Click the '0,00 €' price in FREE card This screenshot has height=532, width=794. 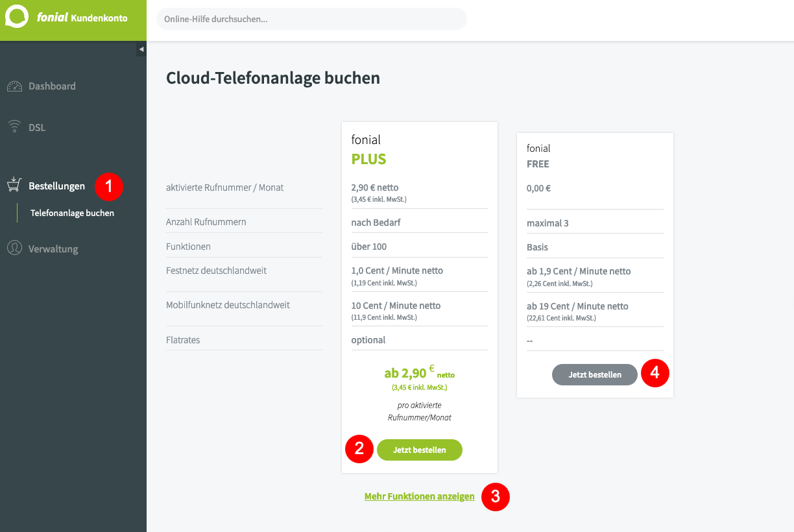(x=538, y=189)
